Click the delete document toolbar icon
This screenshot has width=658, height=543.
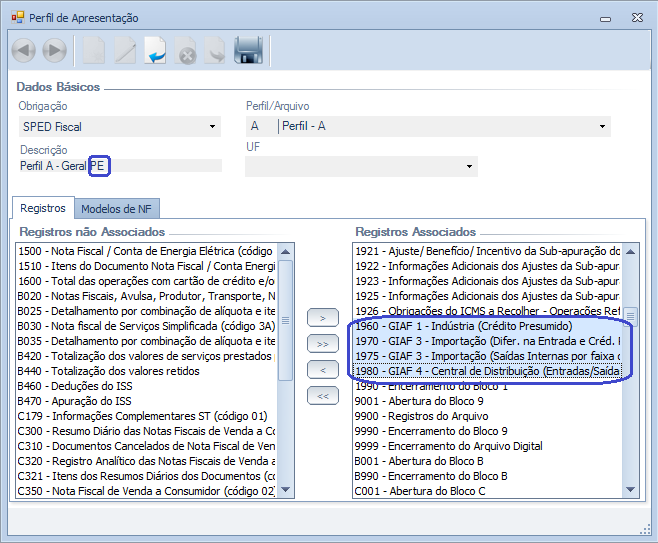pyautogui.click(x=185, y=50)
